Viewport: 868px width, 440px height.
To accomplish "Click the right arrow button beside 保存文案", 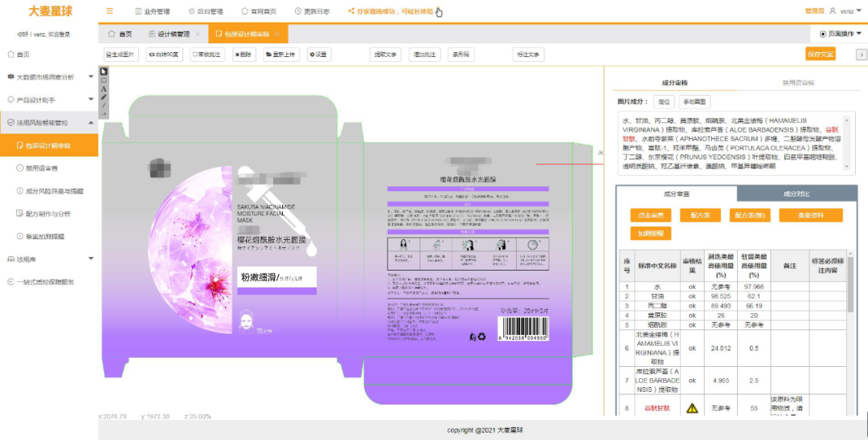I will click(861, 54).
